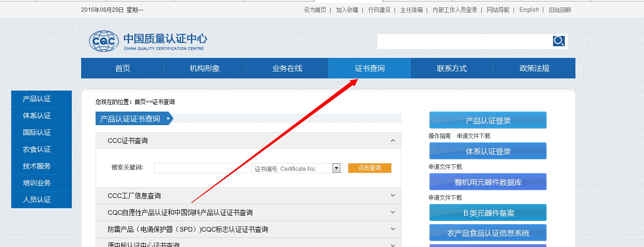Click the 搜索关键词 input field
The width and height of the screenshot is (644, 247).
200,169
